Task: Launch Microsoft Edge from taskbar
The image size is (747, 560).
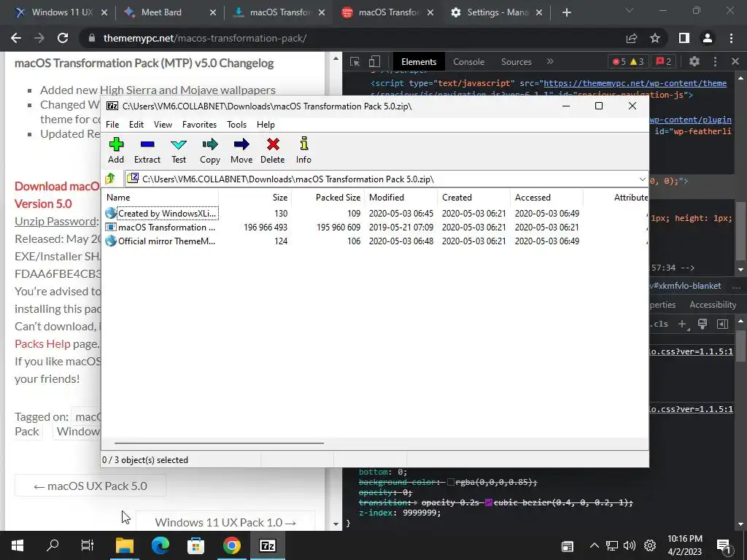Action: [160, 545]
